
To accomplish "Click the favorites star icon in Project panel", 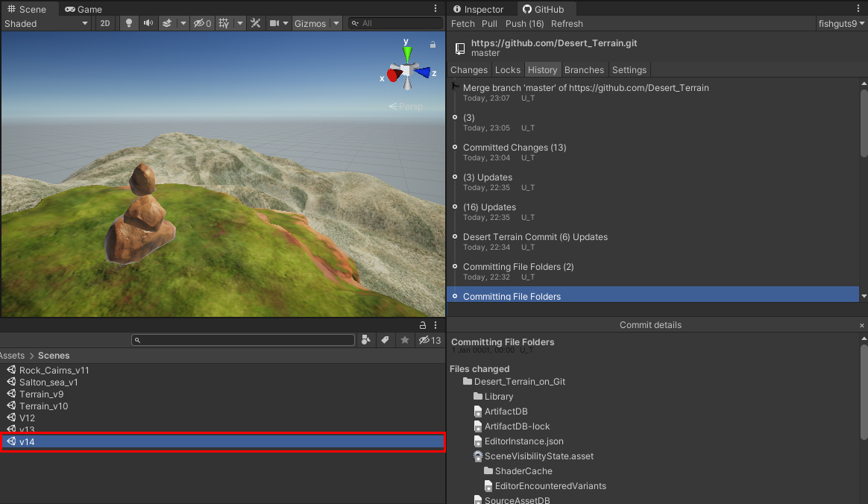I will tap(404, 340).
